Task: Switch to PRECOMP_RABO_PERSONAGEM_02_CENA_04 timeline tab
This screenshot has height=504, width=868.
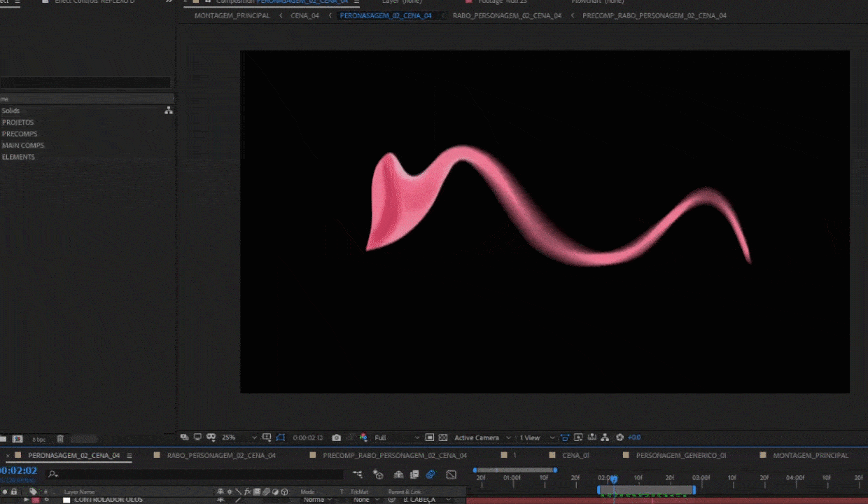Action: [x=395, y=455]
